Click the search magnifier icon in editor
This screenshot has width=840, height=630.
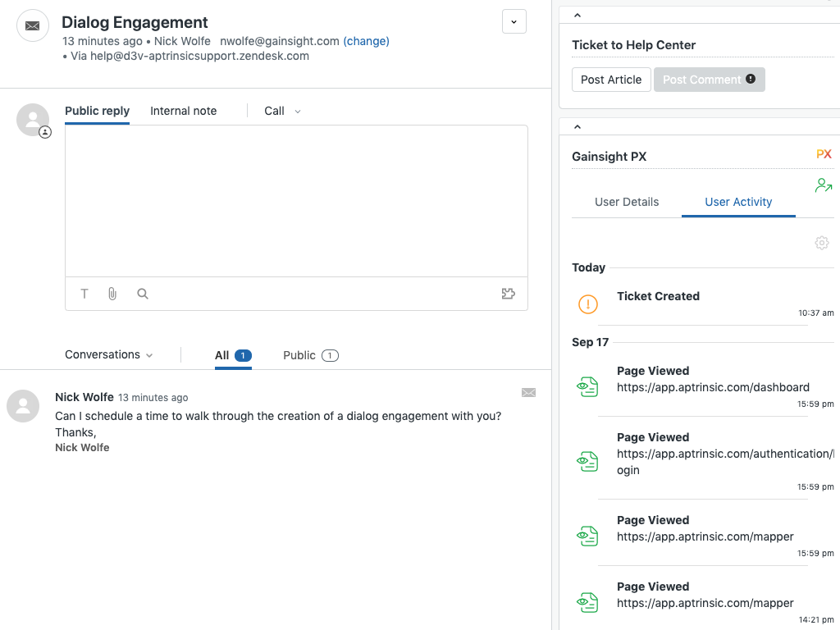point(143,294)
